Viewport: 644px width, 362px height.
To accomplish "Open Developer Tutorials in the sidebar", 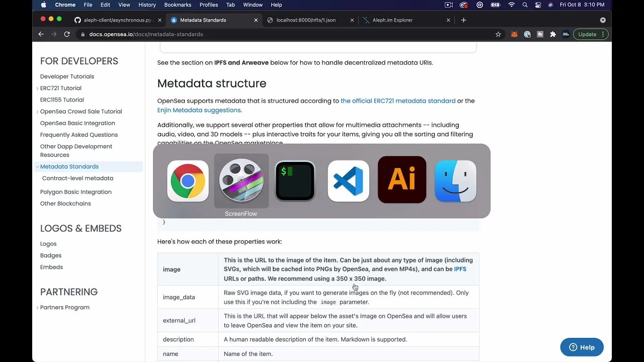I will pyautogui.click(x=67, y=76).
